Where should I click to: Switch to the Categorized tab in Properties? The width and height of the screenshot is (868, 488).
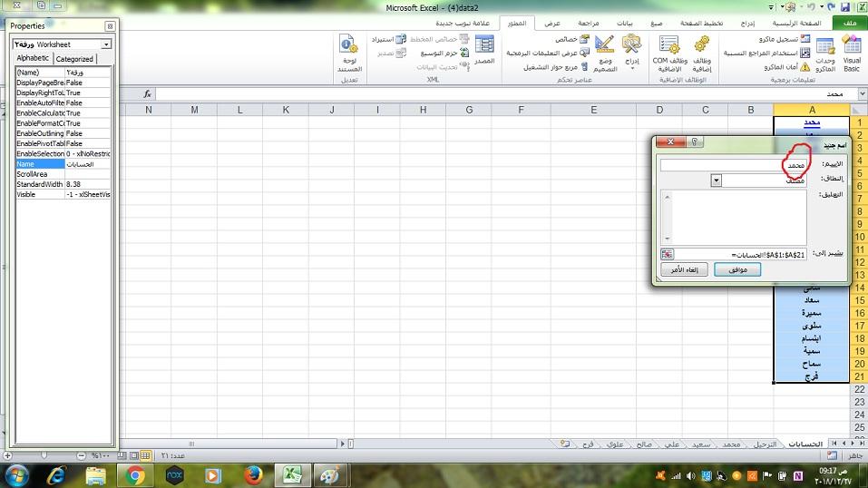(x=74, y=59)
